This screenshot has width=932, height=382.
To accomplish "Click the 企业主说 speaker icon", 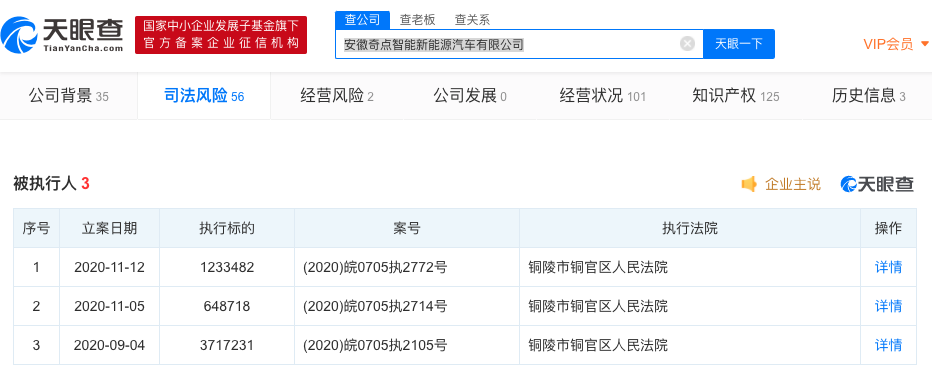I will (x=749, y=184).
